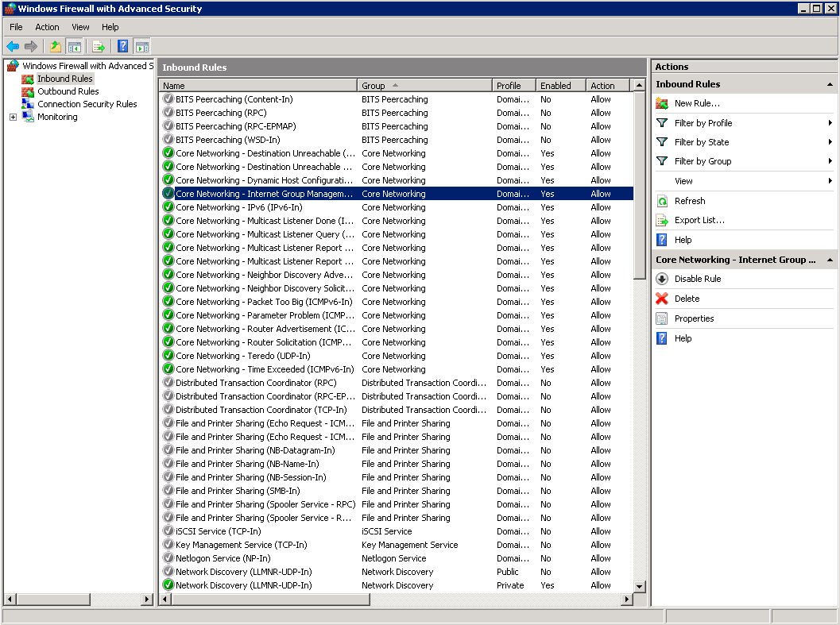The image size is (840, 625).
Task: Sort rules by the Name column header
Action: click(x=258, y=86)
